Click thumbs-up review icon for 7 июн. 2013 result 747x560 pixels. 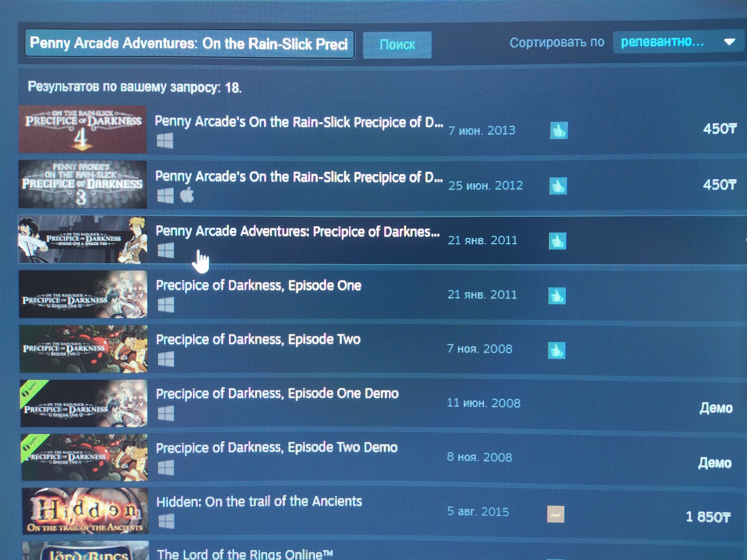click(559, 130)
